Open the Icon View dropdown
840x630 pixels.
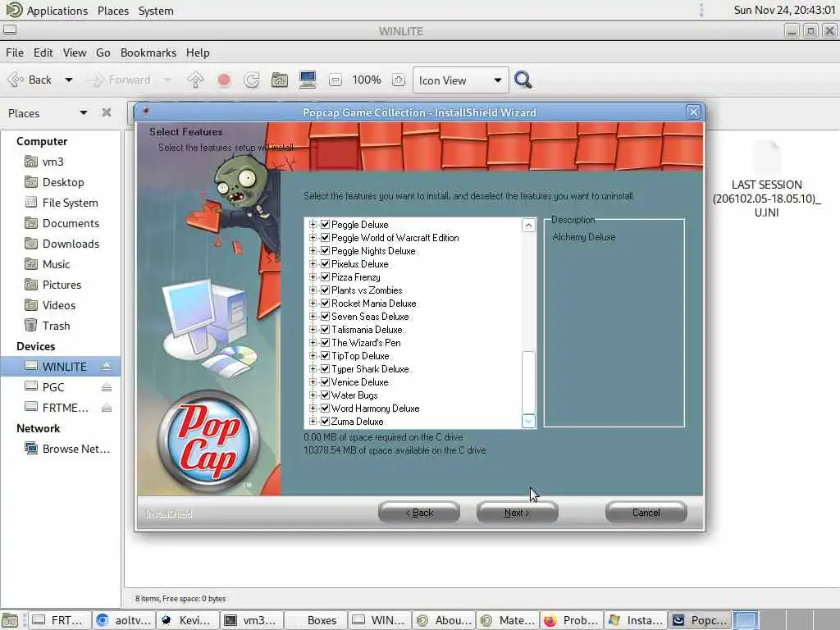pyautogui.click(x=461, y=80)
